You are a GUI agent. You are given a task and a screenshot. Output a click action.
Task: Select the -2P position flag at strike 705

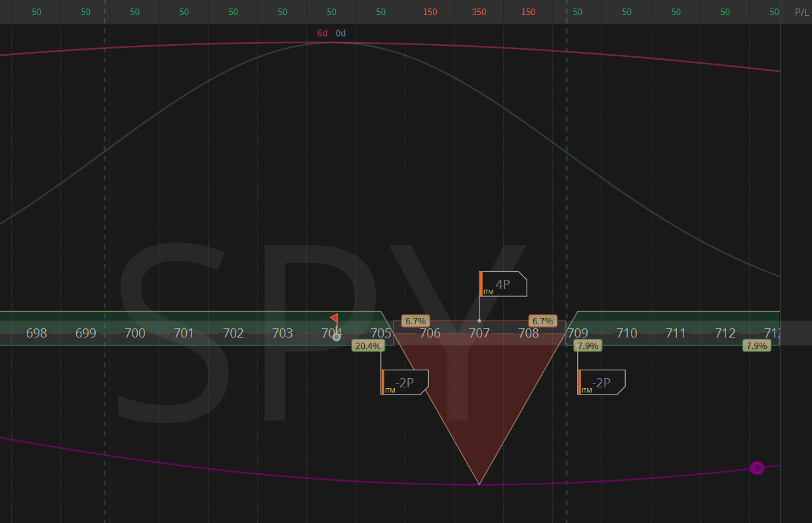click(x=404, y=382)
